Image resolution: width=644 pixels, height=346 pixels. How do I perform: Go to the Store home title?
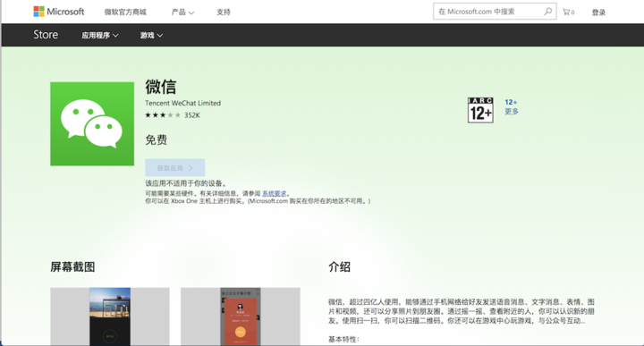(x=46, y=35)
